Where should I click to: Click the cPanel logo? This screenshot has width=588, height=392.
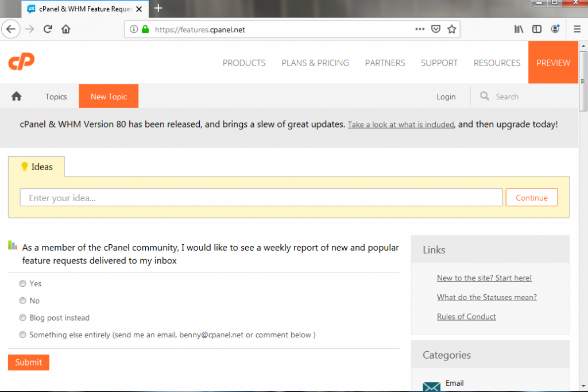[x=21, y=61]
